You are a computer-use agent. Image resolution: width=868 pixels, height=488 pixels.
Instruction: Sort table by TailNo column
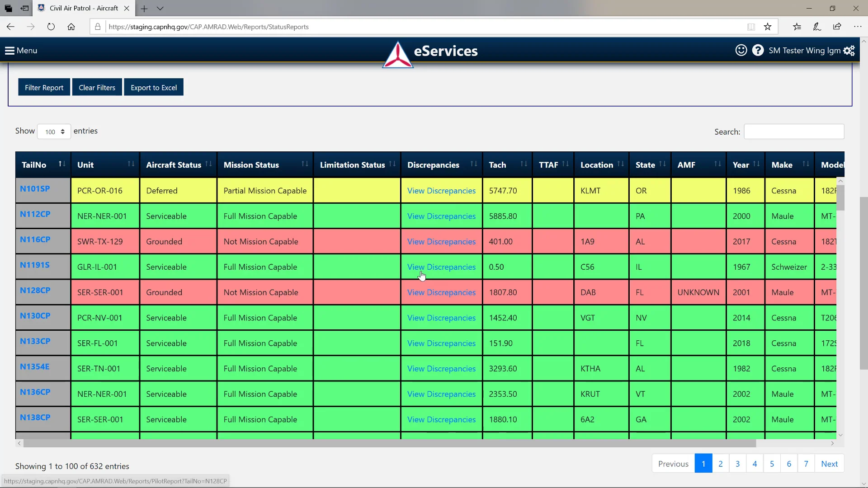[x=43, y=165]
